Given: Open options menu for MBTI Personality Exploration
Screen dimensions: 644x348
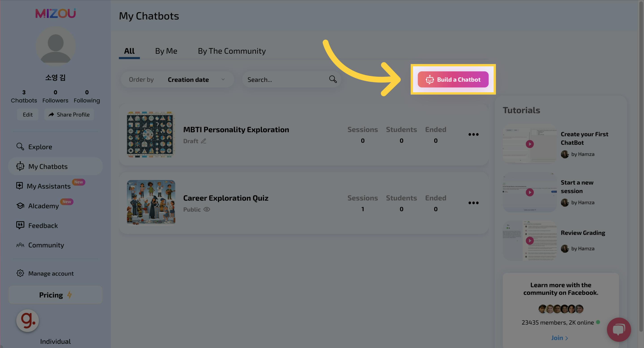Looking at the screenshot, I should click(x=473, y=135).
